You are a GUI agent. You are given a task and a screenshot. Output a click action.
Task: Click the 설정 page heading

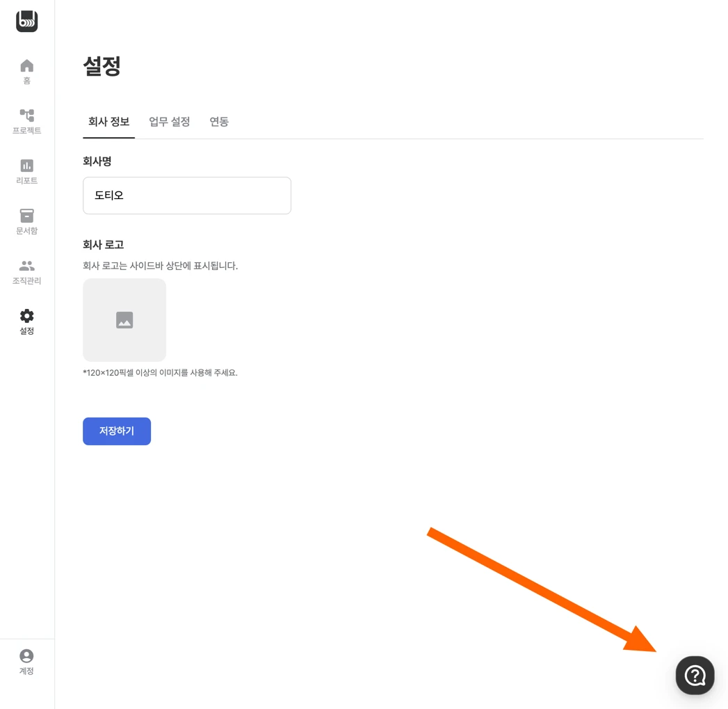pos(102,66)
